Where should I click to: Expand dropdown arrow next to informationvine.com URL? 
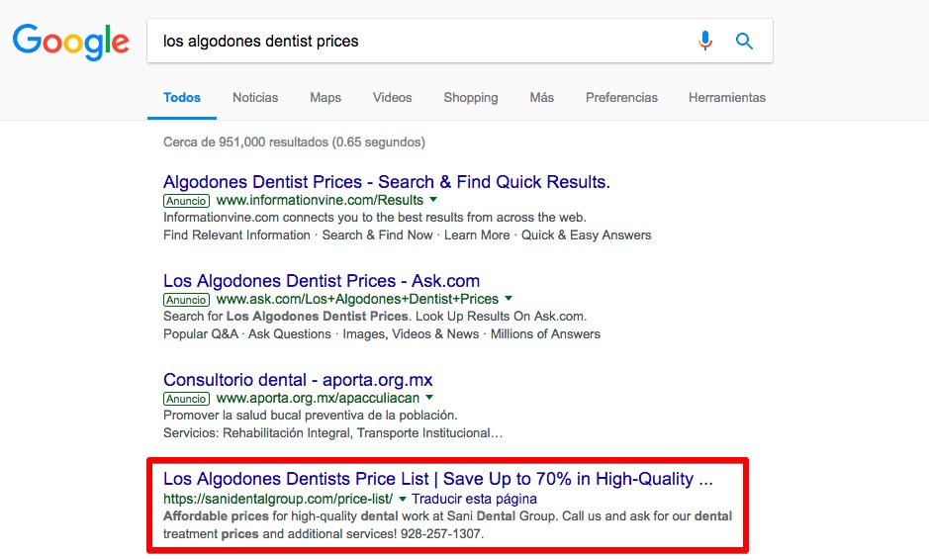(x=433, y=200)
